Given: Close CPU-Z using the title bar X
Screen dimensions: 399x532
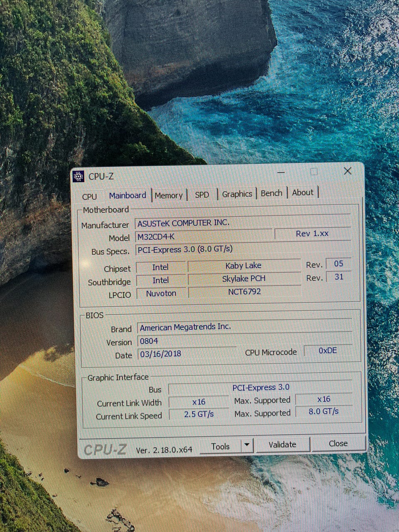Looking at the screenshot, I should 347,171.
